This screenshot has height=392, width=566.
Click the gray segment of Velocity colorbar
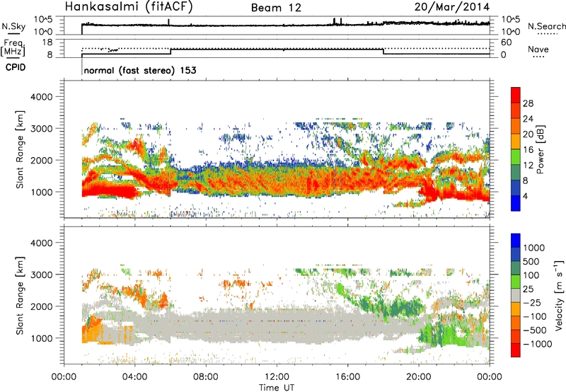[x=516, y=295]
